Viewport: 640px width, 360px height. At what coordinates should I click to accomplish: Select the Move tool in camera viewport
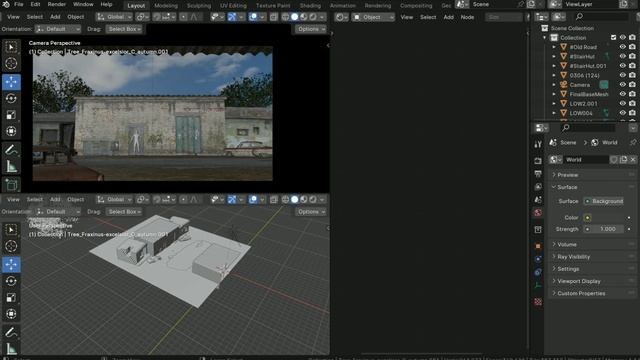(11, 82)
